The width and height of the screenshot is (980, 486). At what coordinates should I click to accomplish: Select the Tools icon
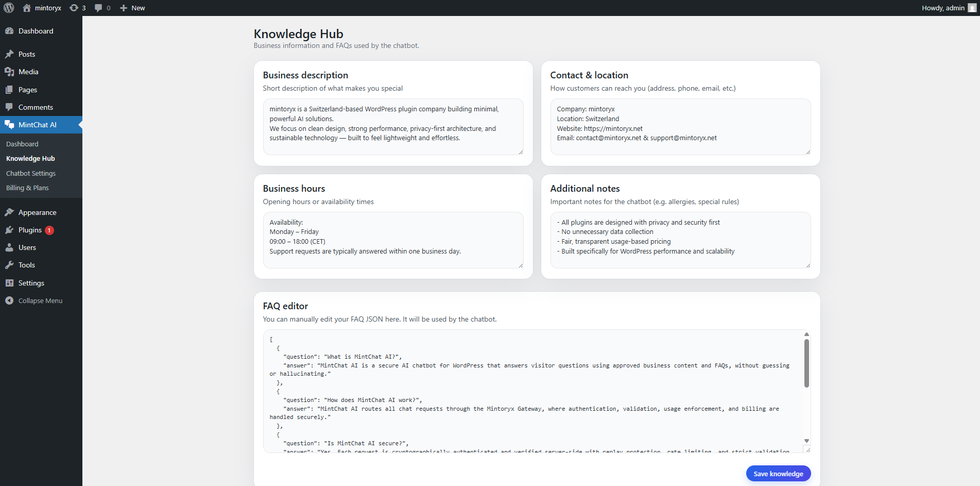click(x=10, y=265)
